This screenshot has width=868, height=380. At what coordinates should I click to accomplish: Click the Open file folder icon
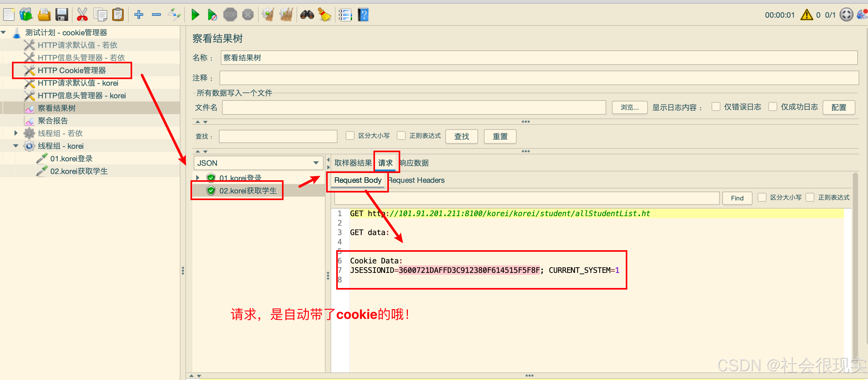[44, 15]
